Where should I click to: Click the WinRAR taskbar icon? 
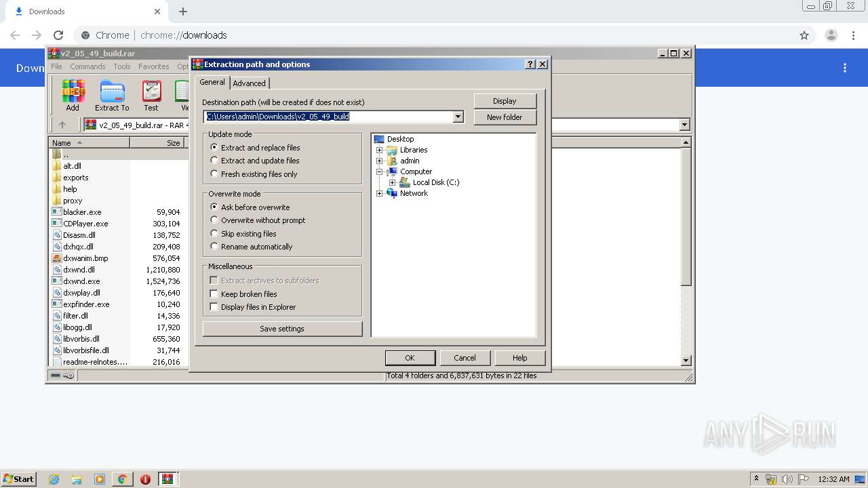(167, 479)
